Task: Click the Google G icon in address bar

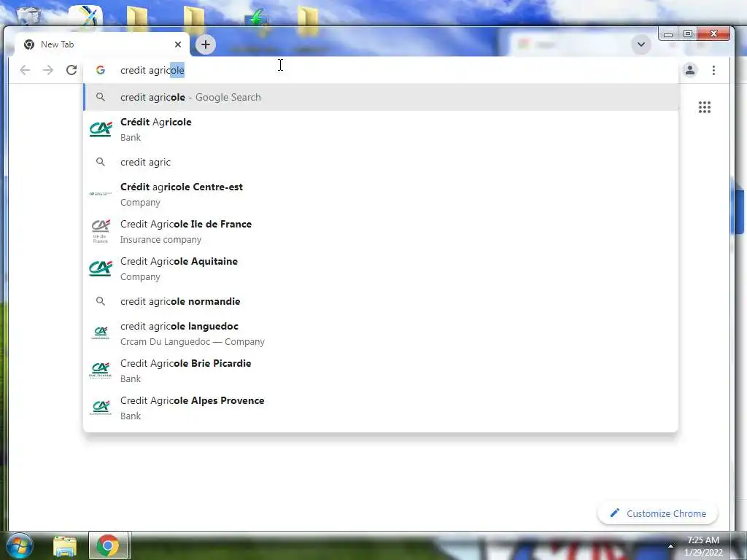Action: (101, 71)
